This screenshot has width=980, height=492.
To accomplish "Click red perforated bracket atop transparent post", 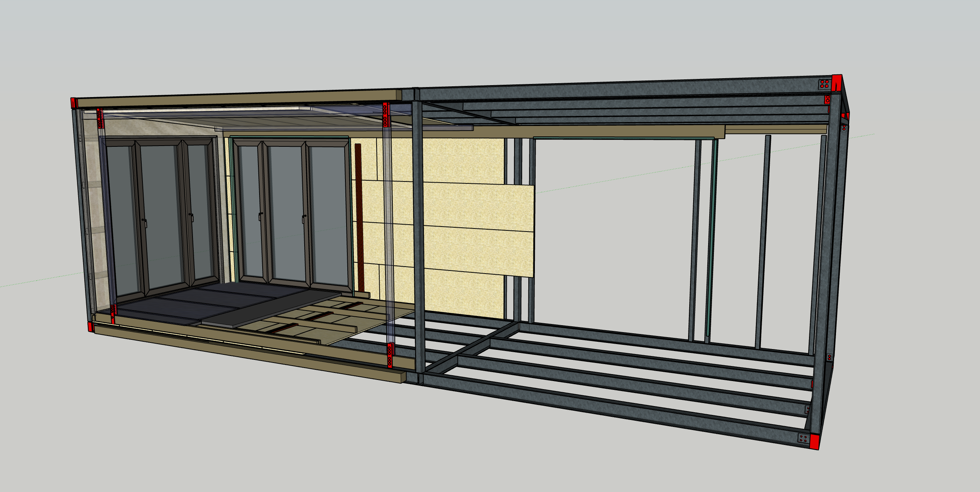I will 385,115.
